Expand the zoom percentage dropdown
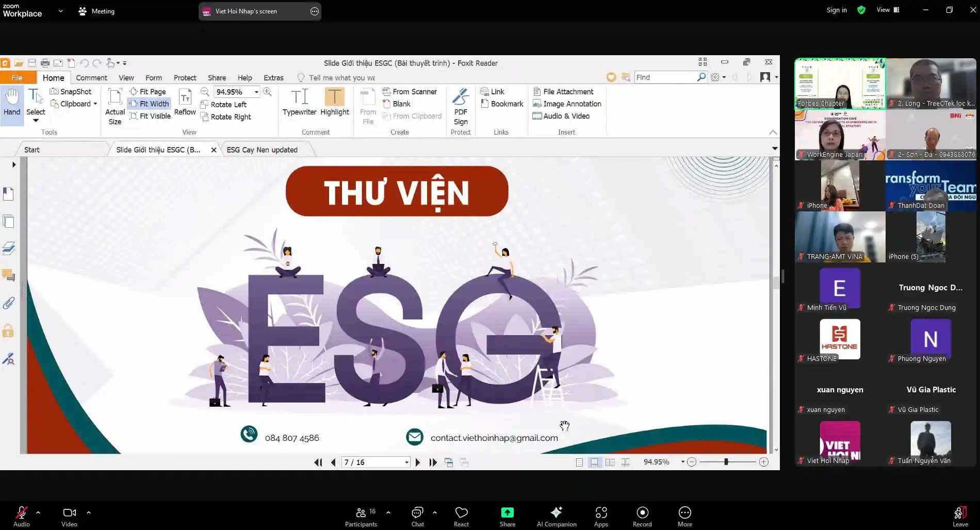This screenshot has width=980, height=530. (x=256, y=92)
